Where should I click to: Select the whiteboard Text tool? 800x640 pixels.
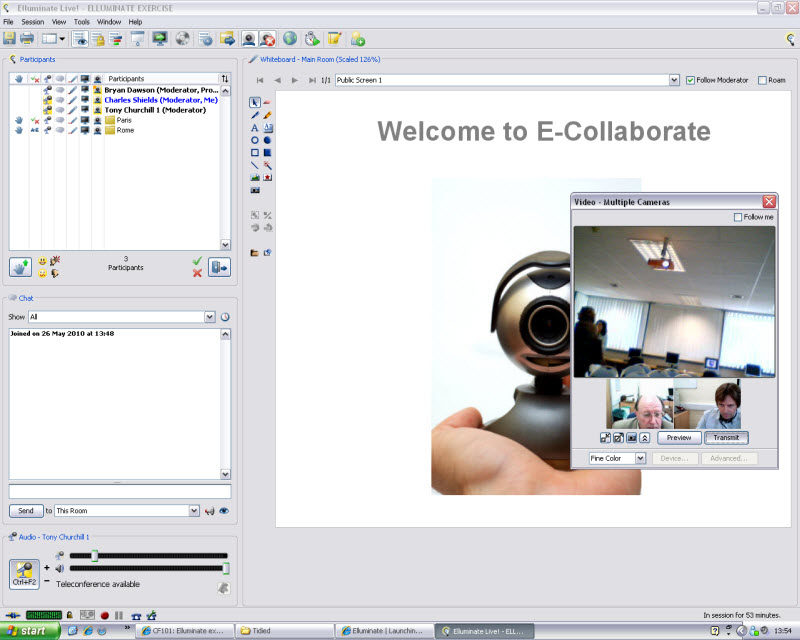[x=255, y=128]
